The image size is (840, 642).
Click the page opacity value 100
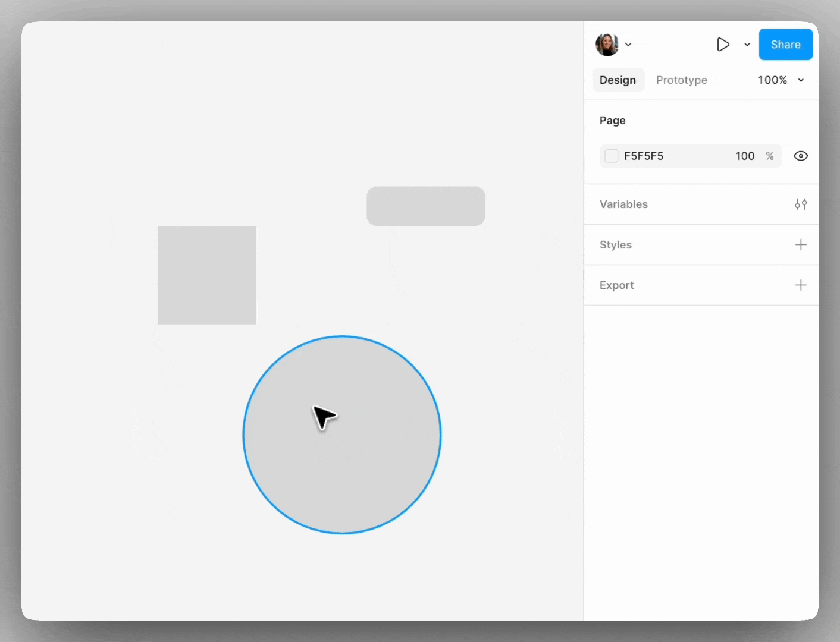coord(745,156)
